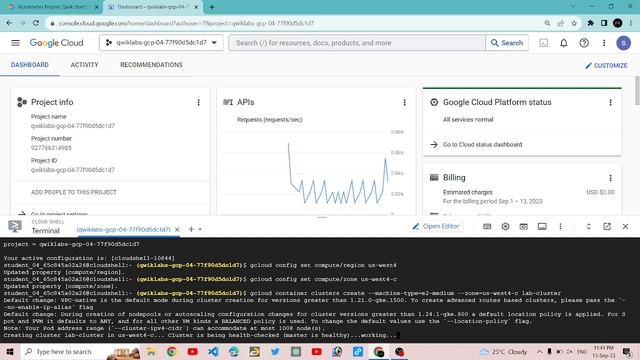The height and width of the screenshot is (360, 640).
Task: Click the Cloud Shell terminal icon
Action: click(x=15, y=226)
